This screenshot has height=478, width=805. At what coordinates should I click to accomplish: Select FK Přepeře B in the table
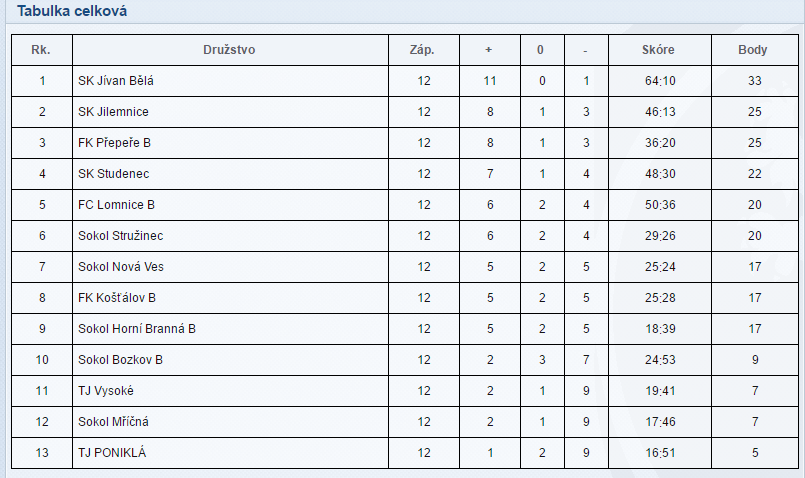click(x=114, y=143)
